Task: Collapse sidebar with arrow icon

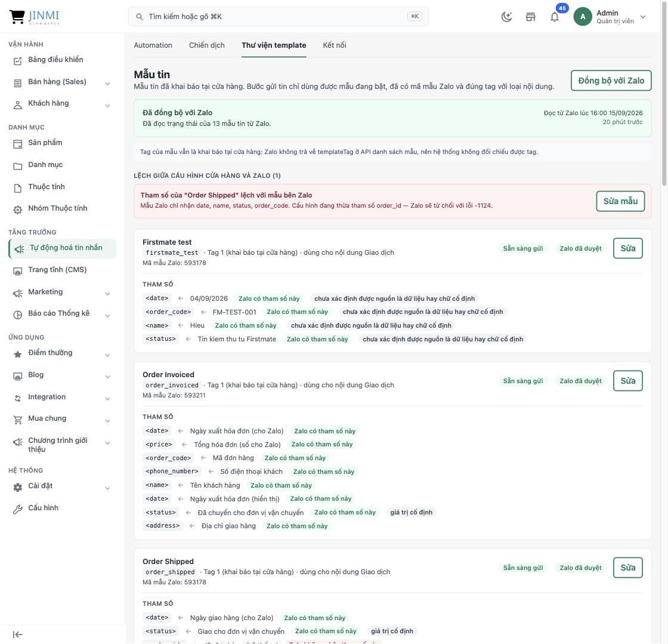Action: point(17,634)
